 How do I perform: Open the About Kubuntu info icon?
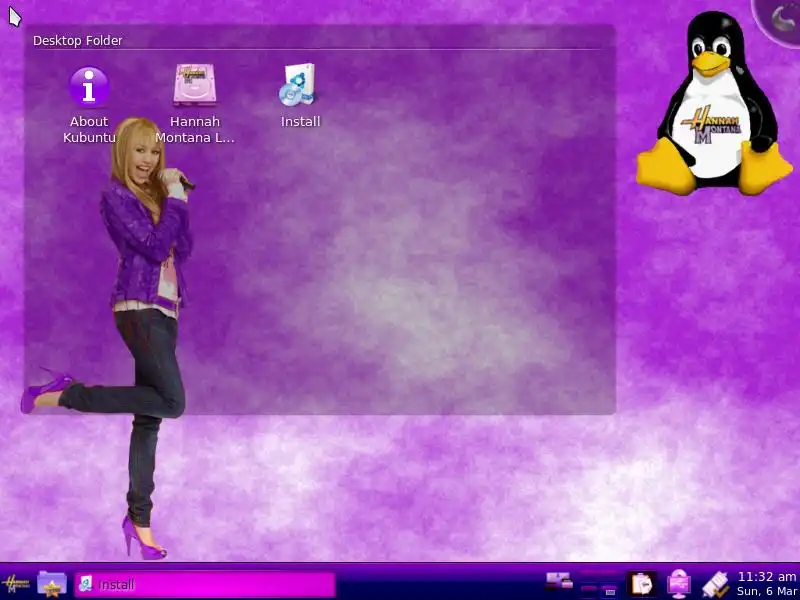pos(89,87)
